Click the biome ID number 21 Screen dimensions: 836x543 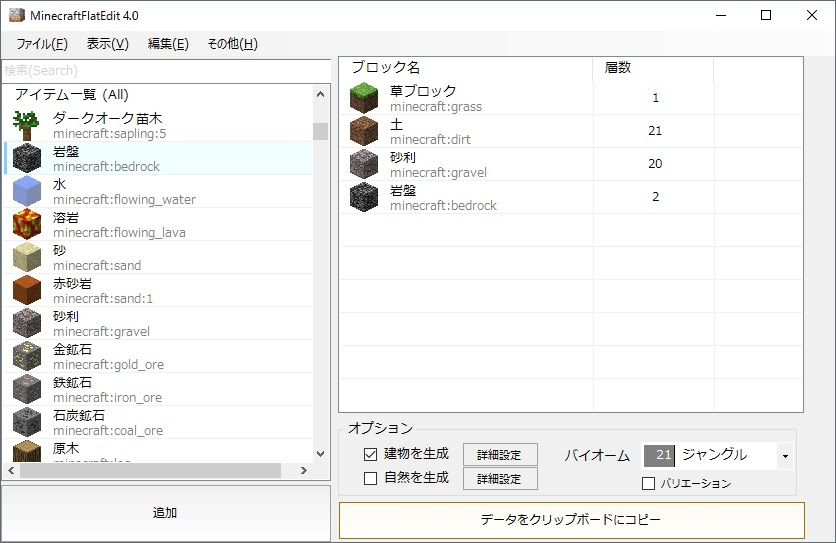(660, 455)
